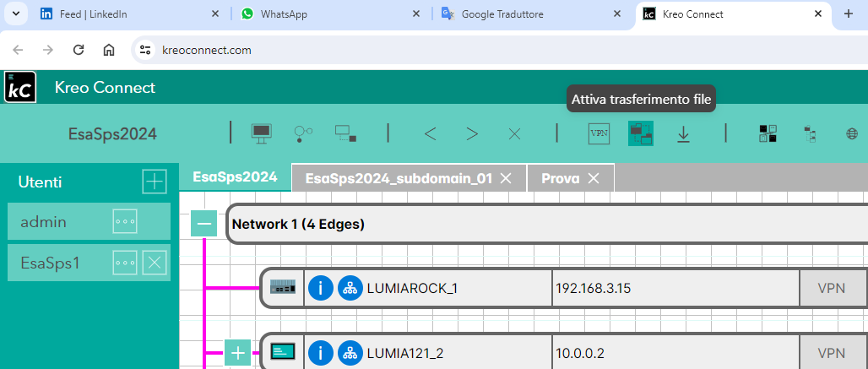
Task: Collapse the Network 1 tree
Action: pos(203,224)
